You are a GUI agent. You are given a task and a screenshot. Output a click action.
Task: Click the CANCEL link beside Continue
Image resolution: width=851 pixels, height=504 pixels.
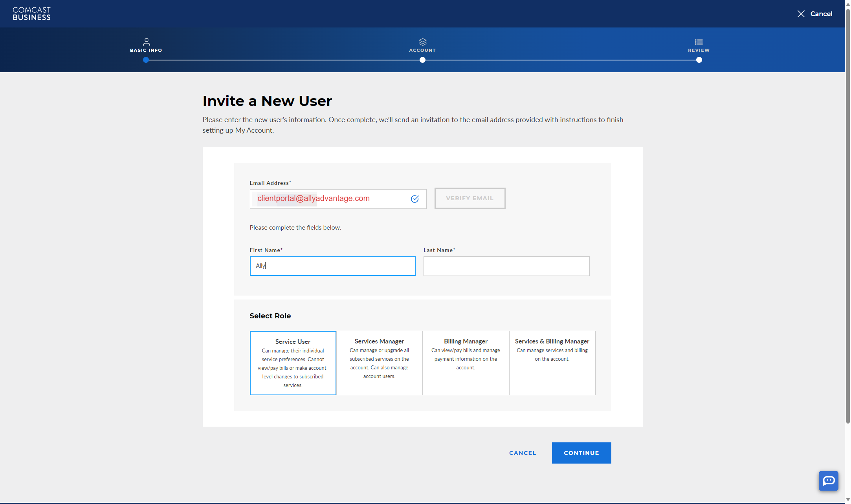(x=523, y=453)
